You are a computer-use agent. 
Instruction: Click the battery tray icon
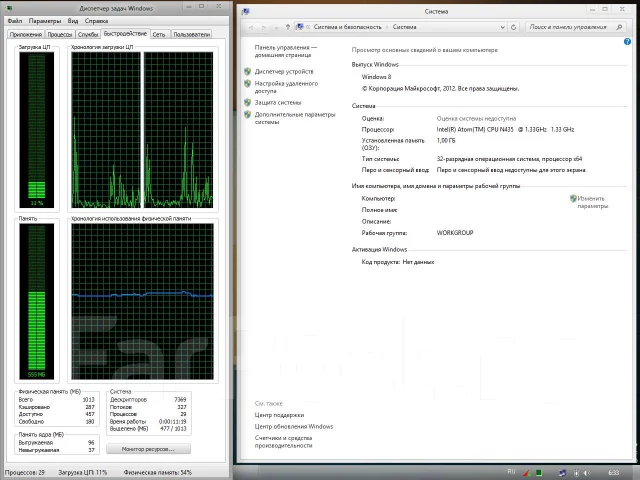pyautogui.click(x=576, y=473)
